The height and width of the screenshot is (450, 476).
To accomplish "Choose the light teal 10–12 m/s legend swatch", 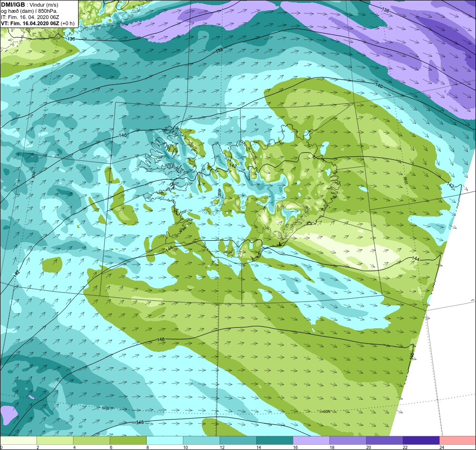I will pyautogui.click(x=201, y=440).
